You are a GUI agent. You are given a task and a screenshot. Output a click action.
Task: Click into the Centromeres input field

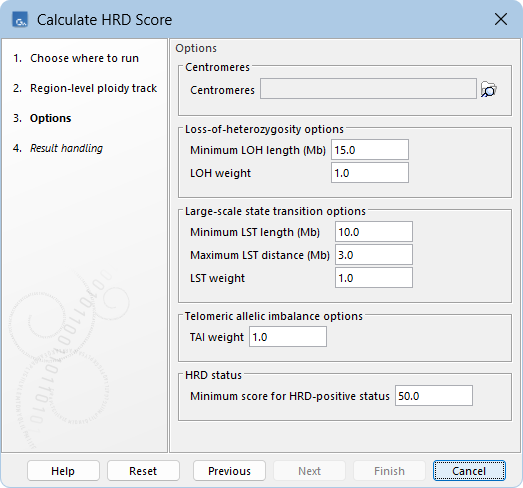pos(368,89)
